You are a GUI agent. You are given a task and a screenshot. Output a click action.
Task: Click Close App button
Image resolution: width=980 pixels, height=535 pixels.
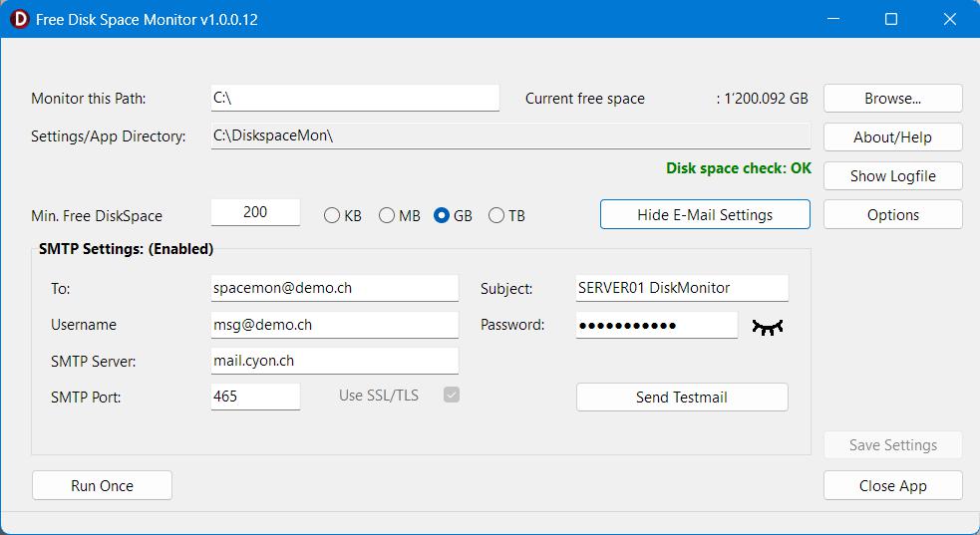click(x=892, y=486)
